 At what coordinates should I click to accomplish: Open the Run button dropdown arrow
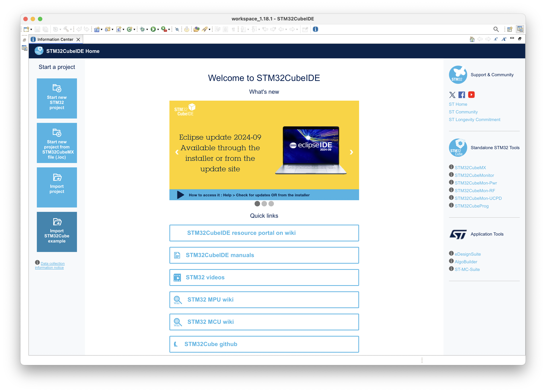158,30
